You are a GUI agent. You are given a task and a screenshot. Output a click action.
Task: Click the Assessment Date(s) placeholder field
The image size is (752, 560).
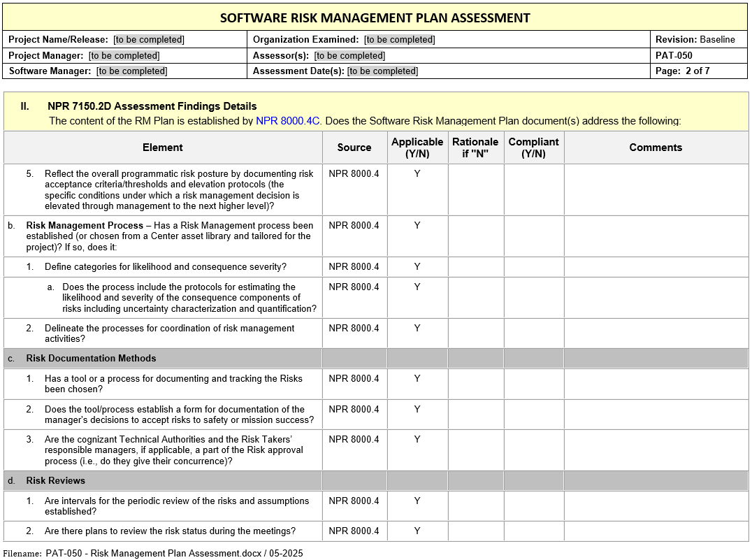(x=382, y=71)
